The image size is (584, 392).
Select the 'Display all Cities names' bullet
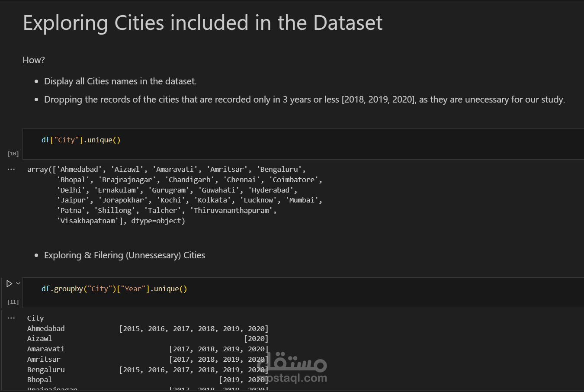pos(120,81)
